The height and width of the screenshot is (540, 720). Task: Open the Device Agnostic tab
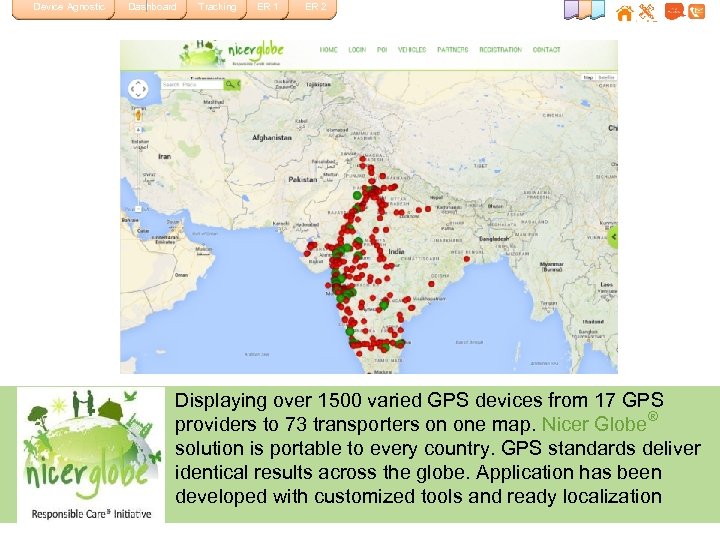tap(63, 9)
